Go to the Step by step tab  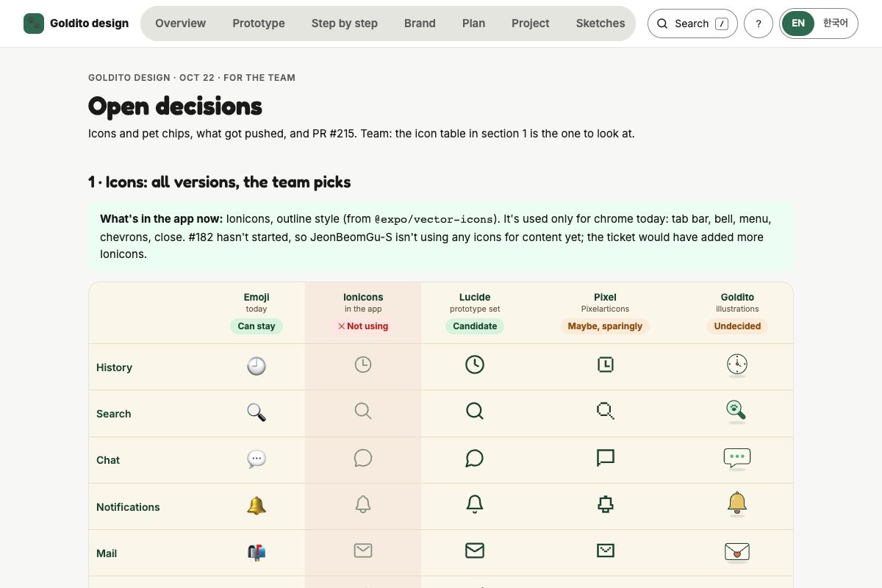click(345, 24)
